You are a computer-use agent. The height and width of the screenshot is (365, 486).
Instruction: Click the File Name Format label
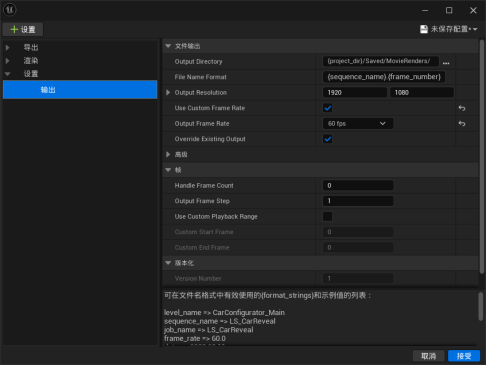point(200,77)
